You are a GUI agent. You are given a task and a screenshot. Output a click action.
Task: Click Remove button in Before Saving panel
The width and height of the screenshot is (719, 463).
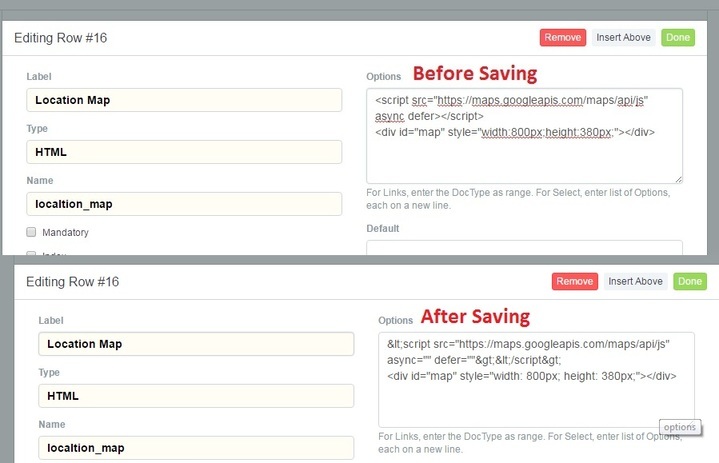point(563,38)
